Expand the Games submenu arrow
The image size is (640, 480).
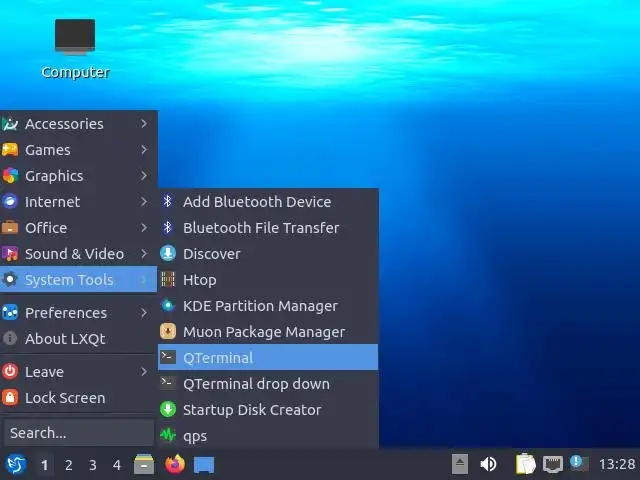point(144,149)
